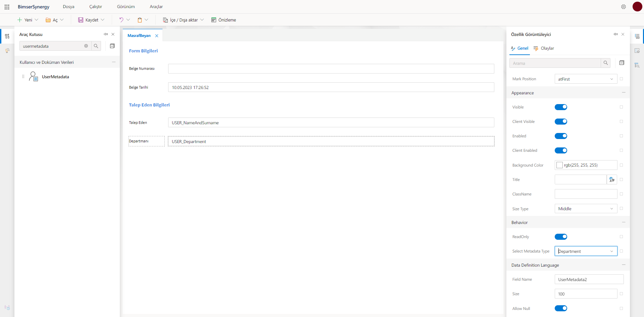The image size is (644, 317).
Task: Click the Title translation icon
Action: [612, 180]
